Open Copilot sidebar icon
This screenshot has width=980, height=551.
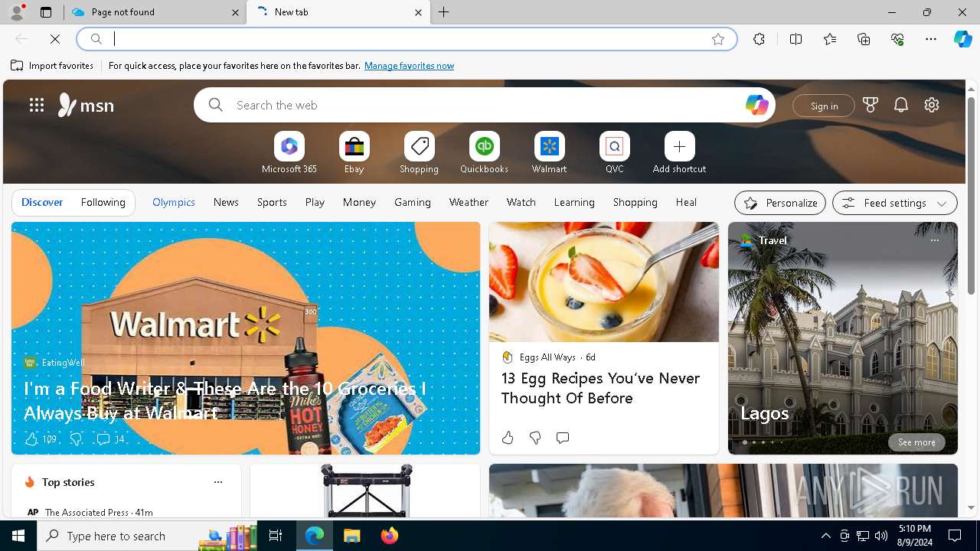pos(962,39)
